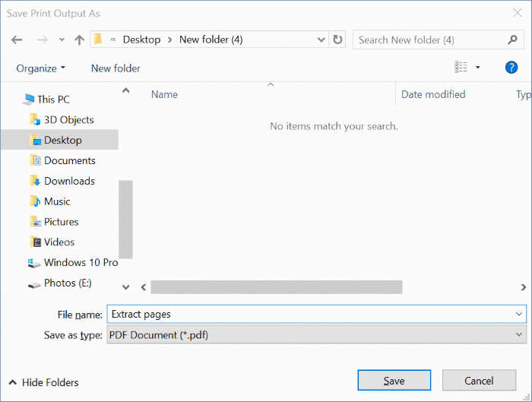
Task: Collapse with Hide Folders
Action: (44, 382)
